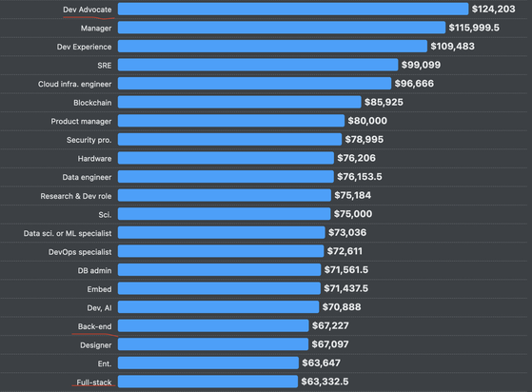Select the Data engineer label
The image size is (532, 392).
87,177
